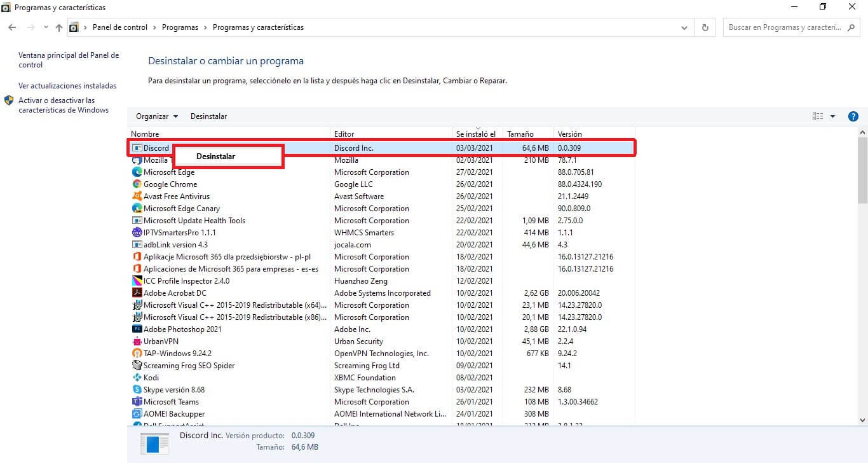
Task: Click the vertical scrollbar thumb
Action: 862,170
